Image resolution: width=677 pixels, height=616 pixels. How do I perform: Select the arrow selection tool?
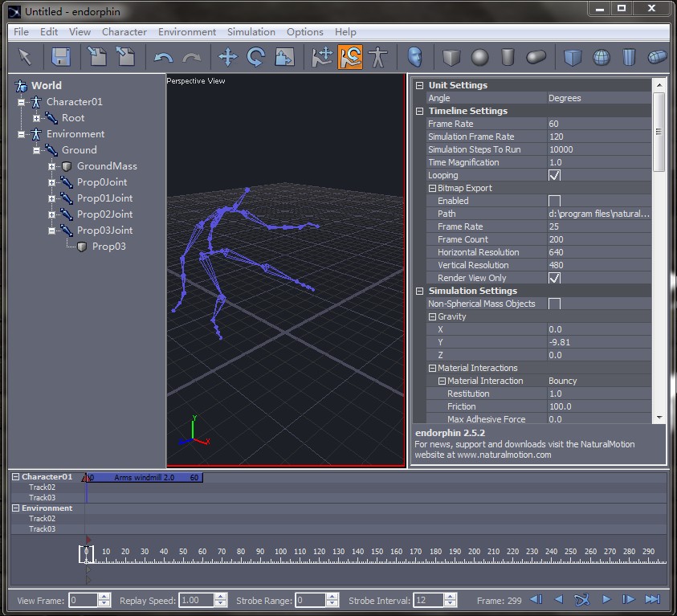click(25, 57)
